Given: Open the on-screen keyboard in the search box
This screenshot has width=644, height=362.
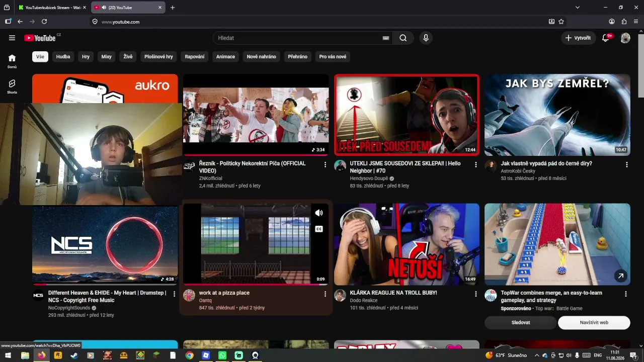Looking at the screenshot, I should point(386,38).
